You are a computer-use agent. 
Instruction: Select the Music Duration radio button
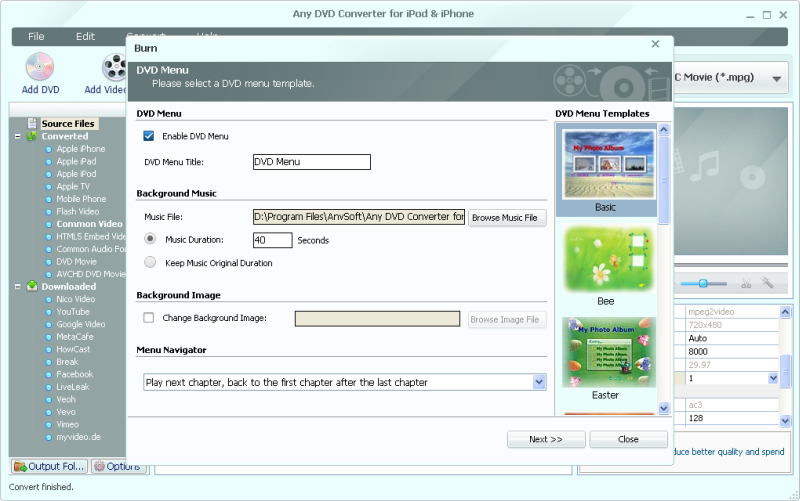[150, 238]
